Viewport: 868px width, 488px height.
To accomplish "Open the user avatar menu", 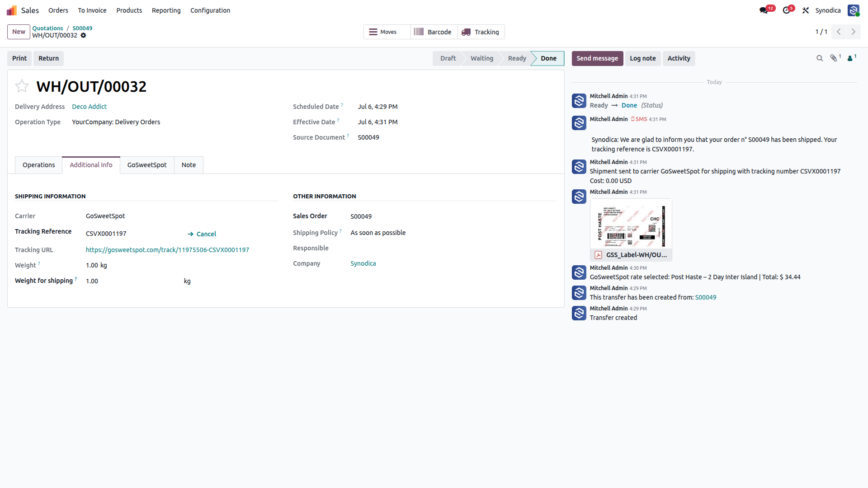I will pos(854,10).
